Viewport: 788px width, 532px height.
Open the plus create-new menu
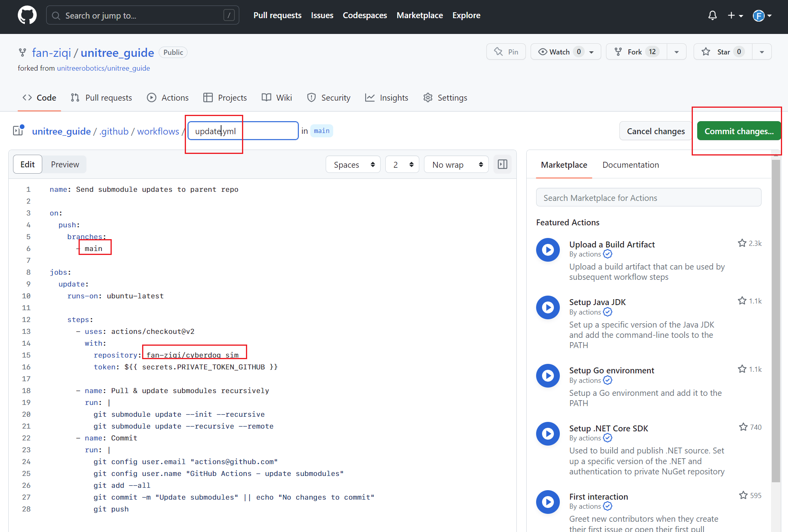point(735,15)
